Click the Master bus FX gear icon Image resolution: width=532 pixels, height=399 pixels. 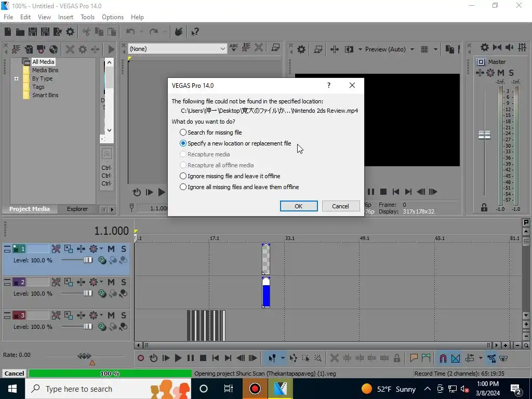point(490,73)
